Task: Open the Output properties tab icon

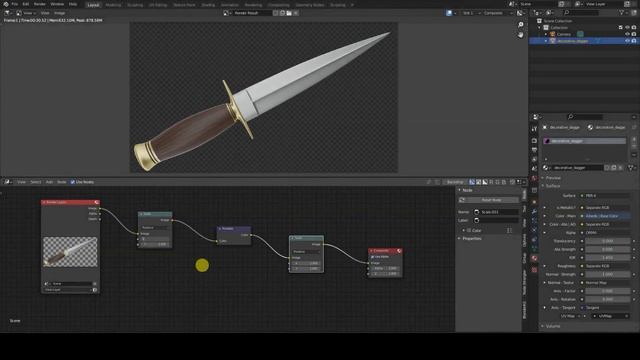Action: [x=534, y=150]
